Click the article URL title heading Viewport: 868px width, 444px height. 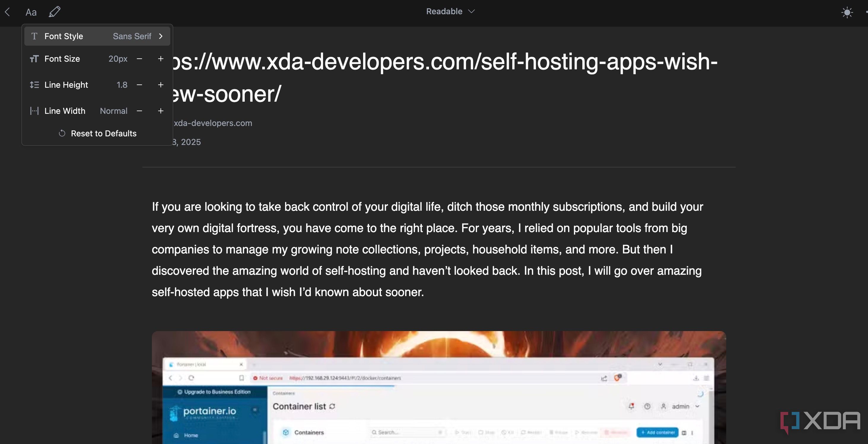coord(444,77)
